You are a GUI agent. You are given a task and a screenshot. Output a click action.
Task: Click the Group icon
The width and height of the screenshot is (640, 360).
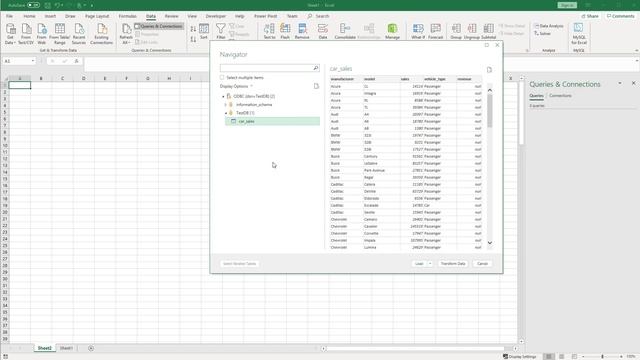(456, 29)
